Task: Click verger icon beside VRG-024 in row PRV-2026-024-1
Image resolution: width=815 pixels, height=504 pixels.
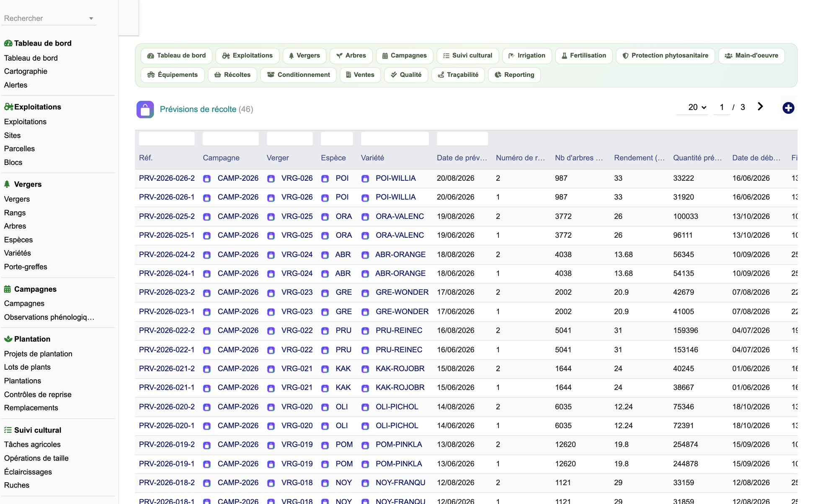Action: [271, 274]
